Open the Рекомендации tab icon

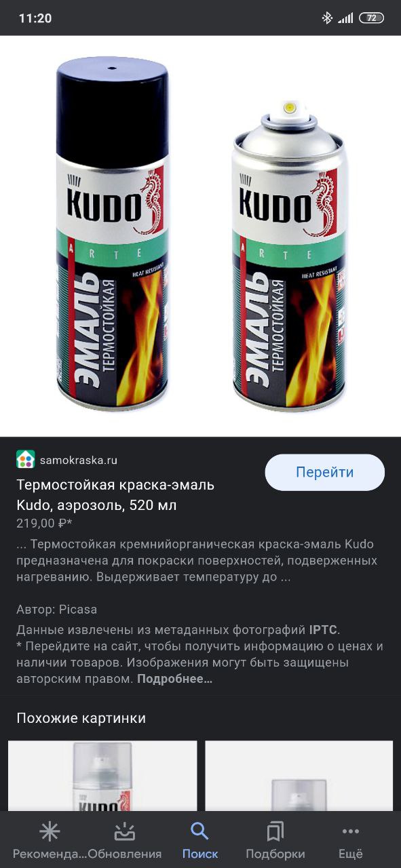coord(50,831)
